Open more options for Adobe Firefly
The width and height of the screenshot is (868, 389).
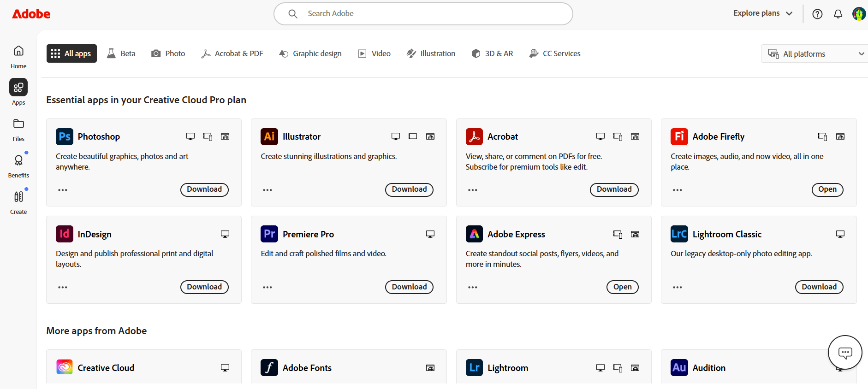pyautogui.click(x=678, y=190)
